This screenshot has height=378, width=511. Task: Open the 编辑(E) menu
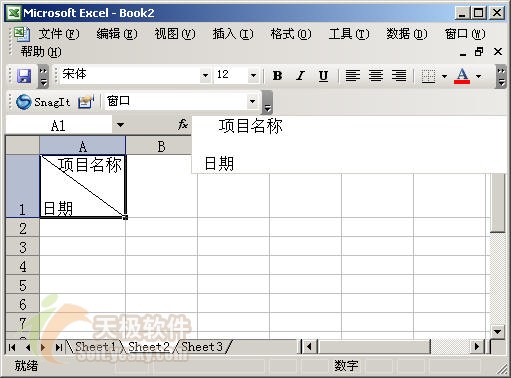(x=117, y=34)
